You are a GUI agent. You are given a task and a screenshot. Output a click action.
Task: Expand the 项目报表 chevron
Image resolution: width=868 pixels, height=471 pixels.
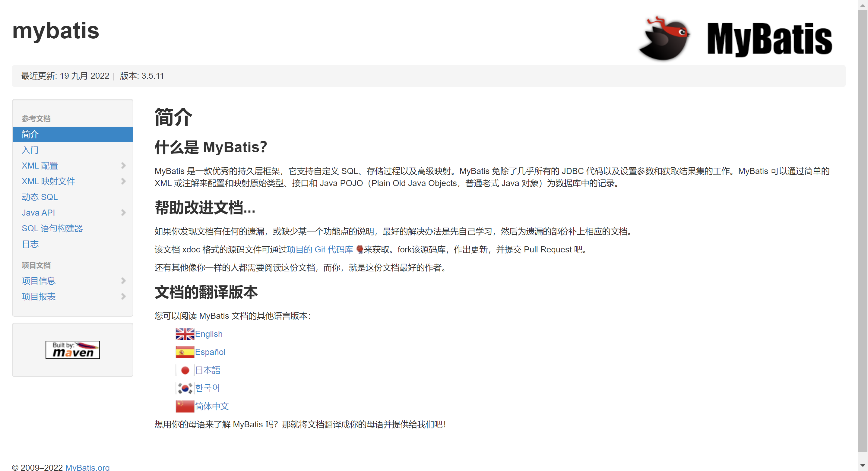click(123, 296)
